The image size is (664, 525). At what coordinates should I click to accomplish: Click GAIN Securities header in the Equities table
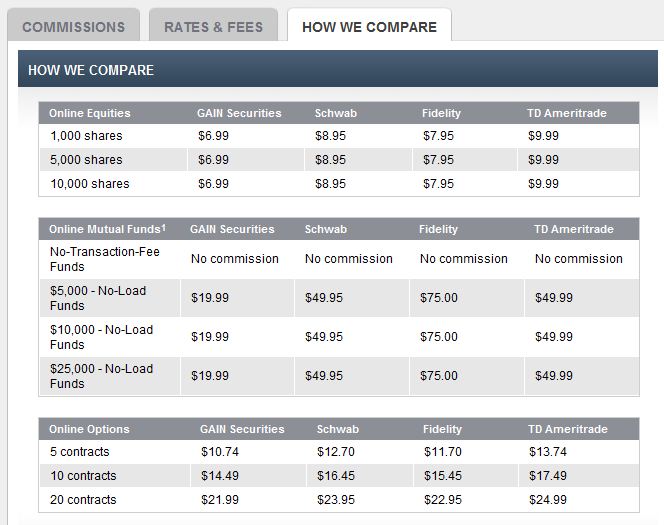point(239,113)
